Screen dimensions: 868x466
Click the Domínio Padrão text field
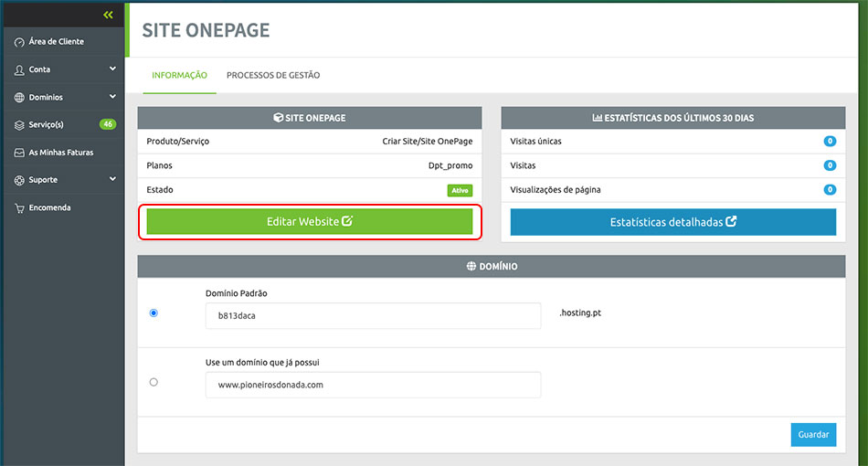pyautogui.click(x=373, y=315)
